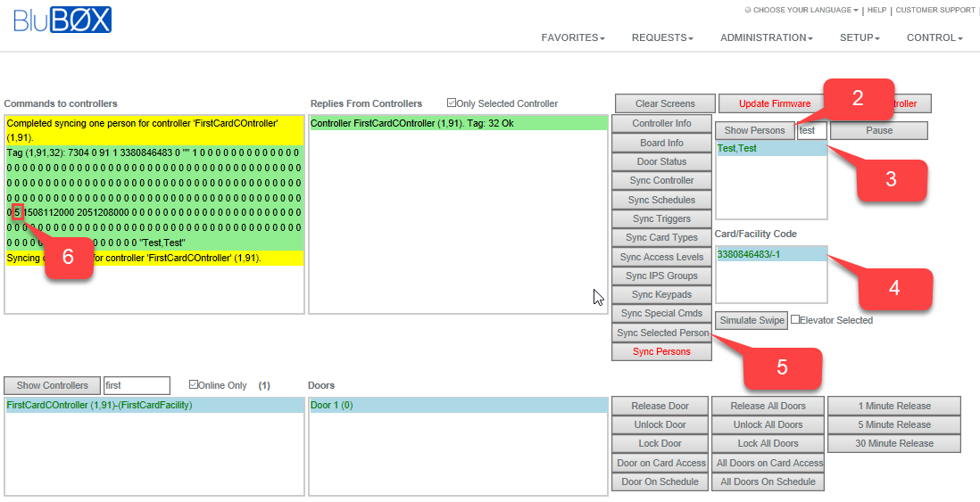Click the Sync Selected Person button
The width and height of the screenshot is (980, 502).
662,333
